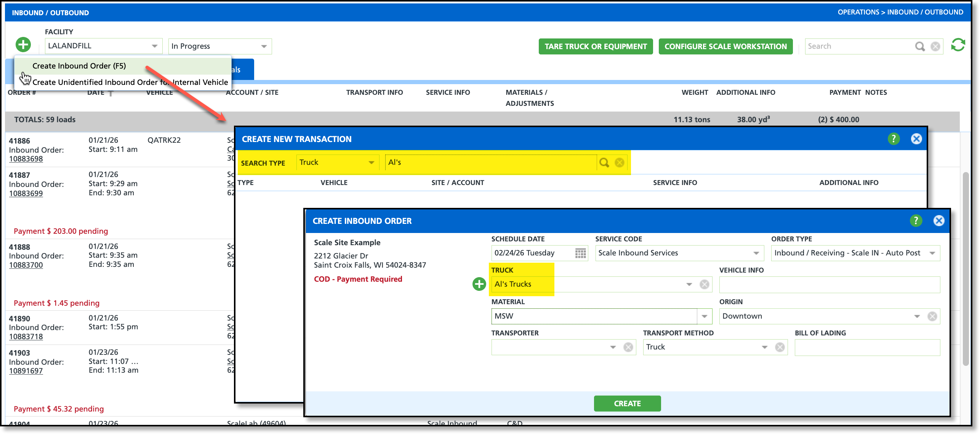This screenshot has height=434, width=980.
Task: Open the Material MSW dropdown arrow
Action: (705, 316)
